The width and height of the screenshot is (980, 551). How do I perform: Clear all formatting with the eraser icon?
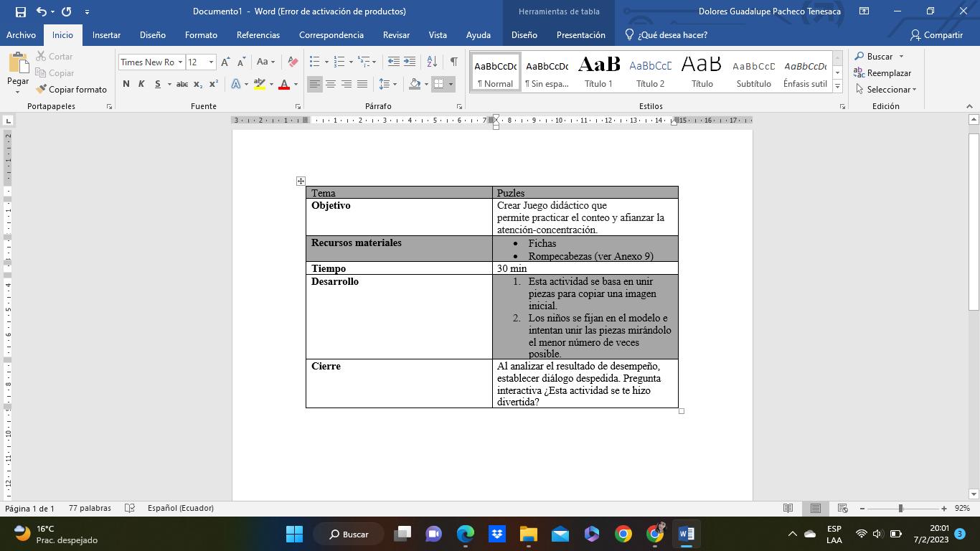[293, 62]
